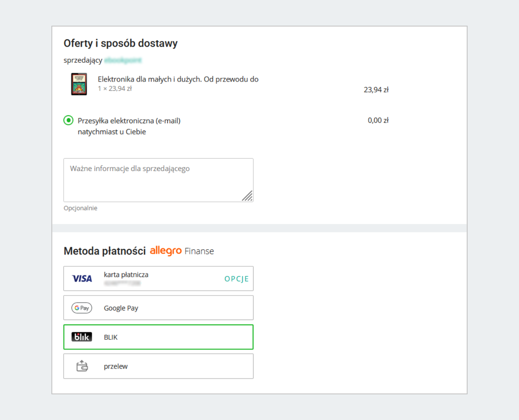Choose the karta płatnicza payment method
The width and height of the screenshot is (519, 420).
[x=126, y=274]
